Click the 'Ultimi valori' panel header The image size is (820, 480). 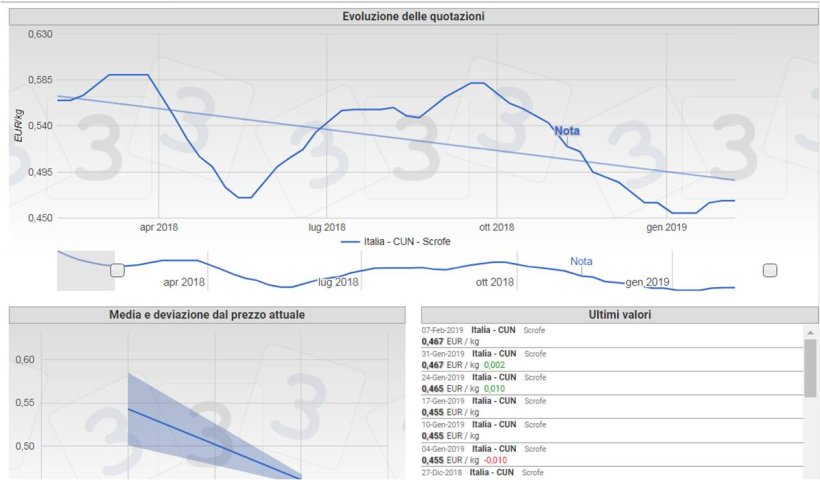click(x=619, y=315)
